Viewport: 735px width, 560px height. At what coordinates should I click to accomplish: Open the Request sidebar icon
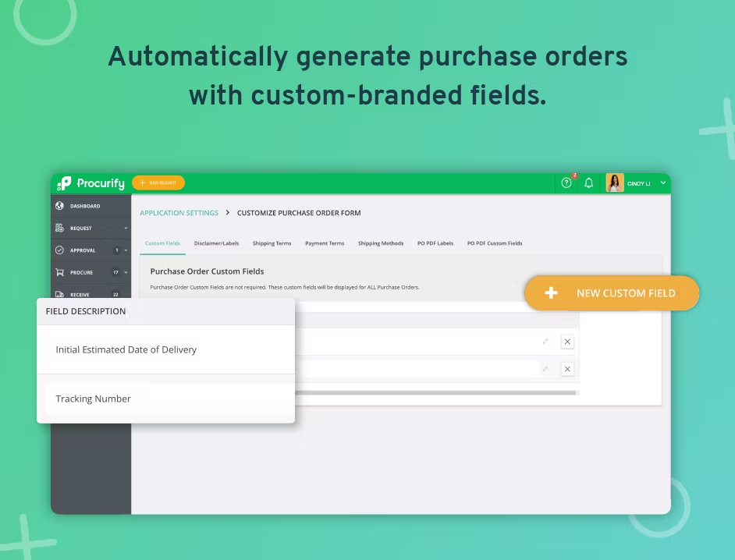click(x=59, y=228)
